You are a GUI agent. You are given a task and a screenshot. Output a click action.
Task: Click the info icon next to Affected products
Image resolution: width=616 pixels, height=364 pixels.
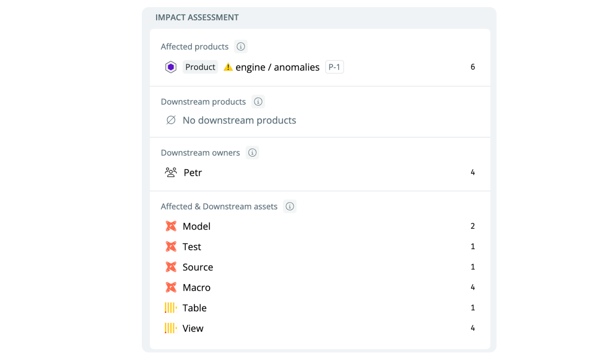pyautogui.click(x=241, y=46)
